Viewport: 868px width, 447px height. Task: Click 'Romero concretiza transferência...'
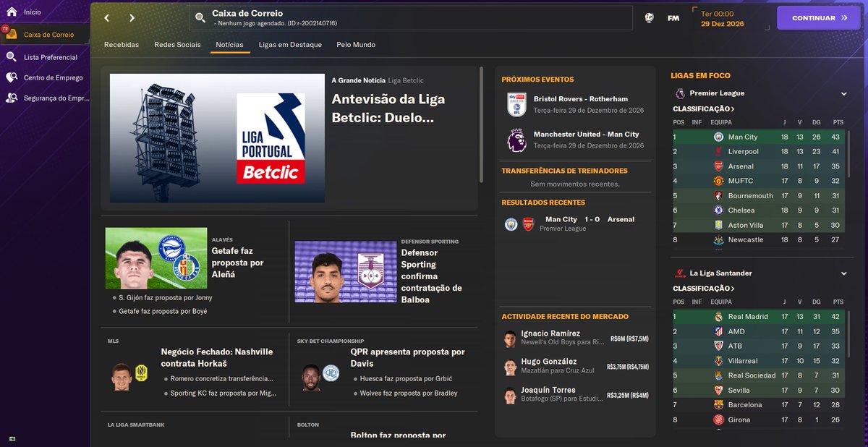click(x=222, y=379)
